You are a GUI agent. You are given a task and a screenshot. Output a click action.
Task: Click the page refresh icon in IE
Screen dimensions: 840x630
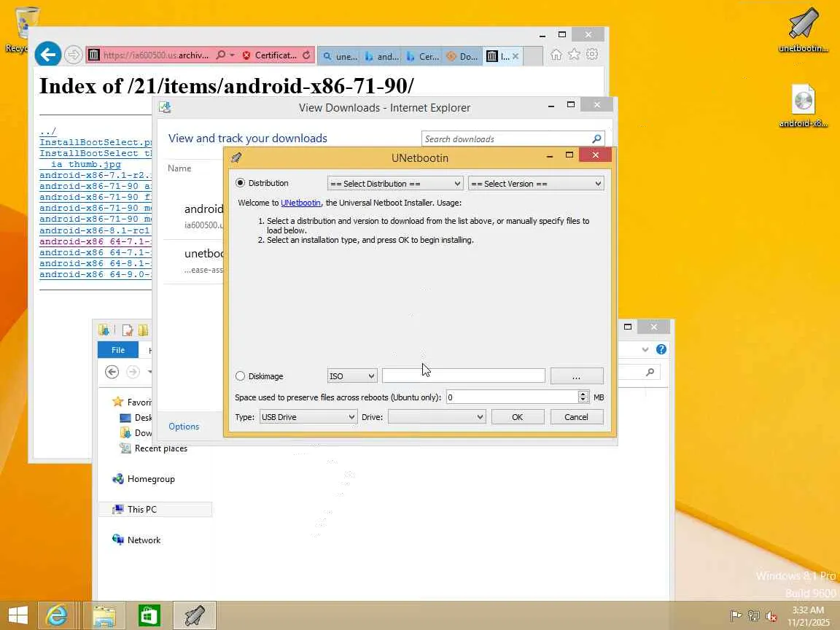click(x=306, y=55)
